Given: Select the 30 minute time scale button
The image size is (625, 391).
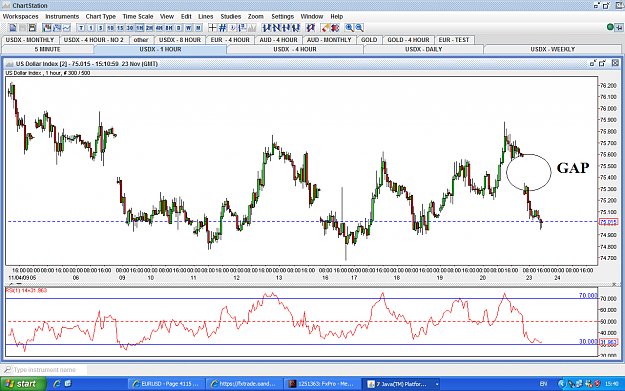Looking at the screenshot, I should point(130,28).
